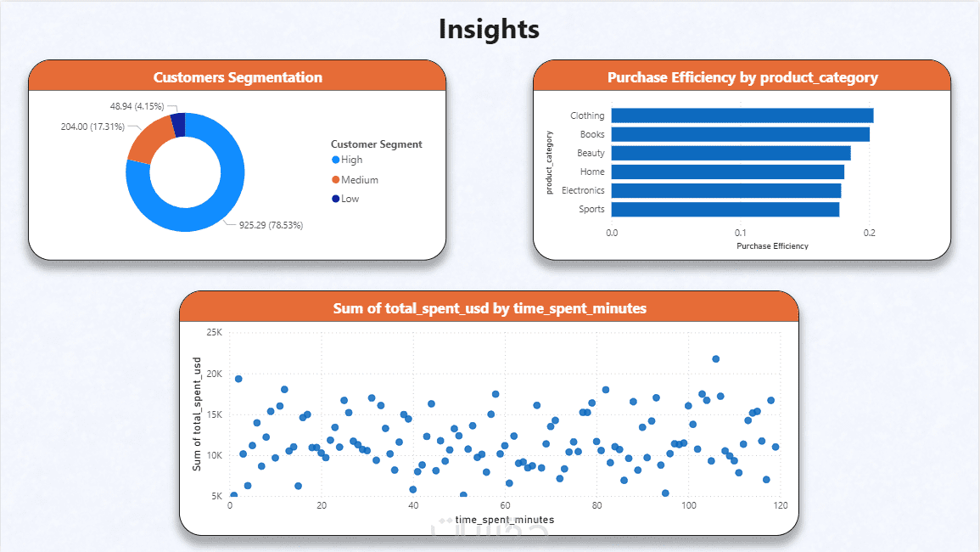Select the Home bar
980x552 pixels.
click(x=727, y=172)
